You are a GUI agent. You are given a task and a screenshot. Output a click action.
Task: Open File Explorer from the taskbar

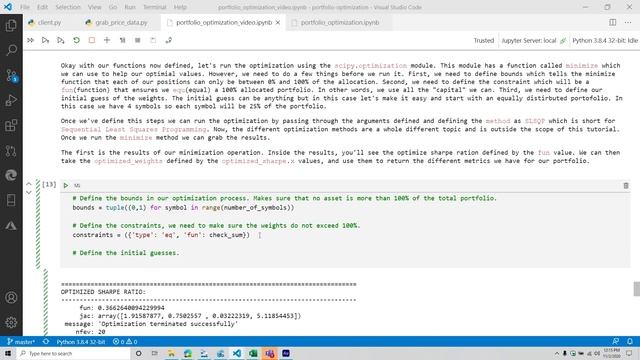coord(171,353)
